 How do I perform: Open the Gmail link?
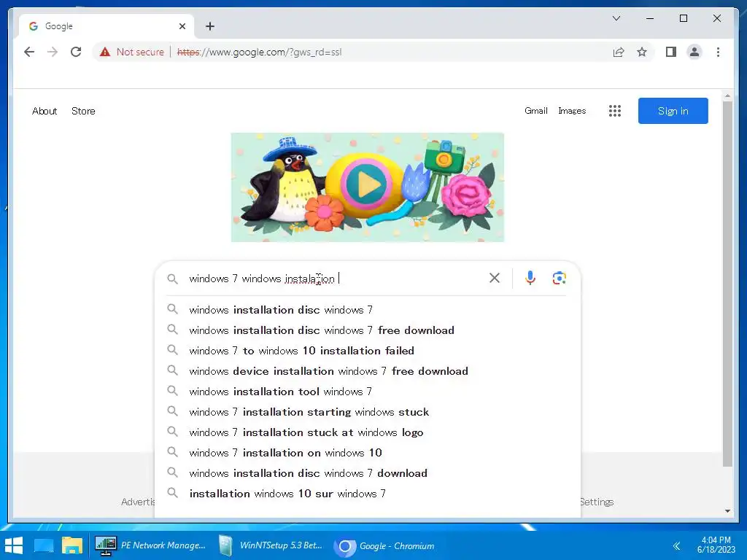536,111
